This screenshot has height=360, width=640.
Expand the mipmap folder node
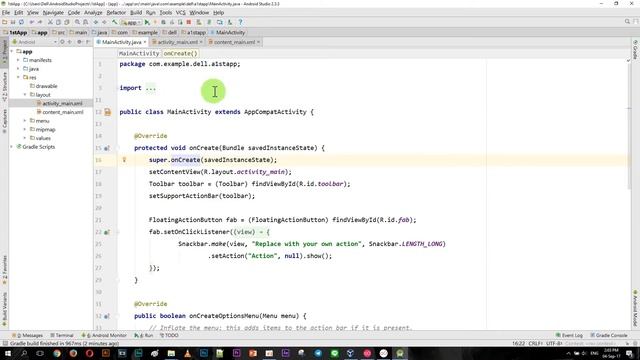tap(25, 129)
